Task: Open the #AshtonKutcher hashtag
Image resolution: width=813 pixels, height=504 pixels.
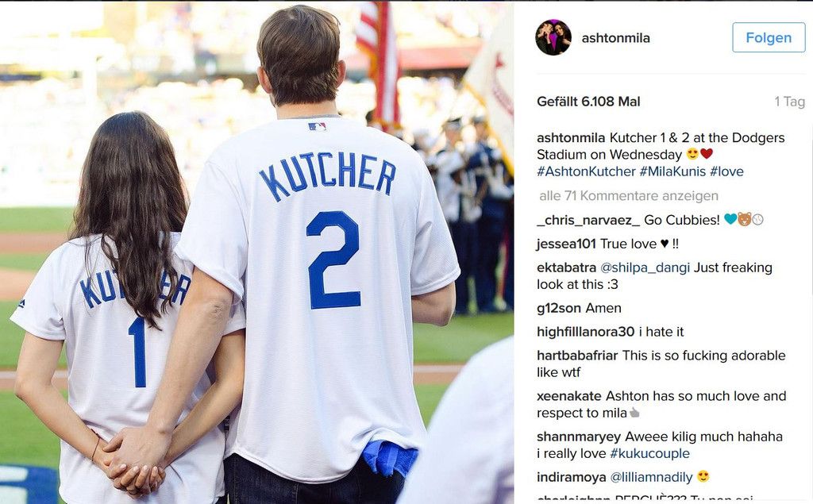Action: (x=586, y=171)
